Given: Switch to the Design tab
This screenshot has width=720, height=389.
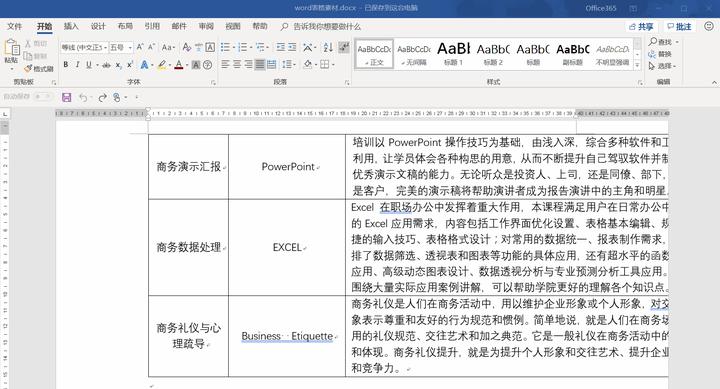Looking at the screenshot, I should (x=98, y=26).
